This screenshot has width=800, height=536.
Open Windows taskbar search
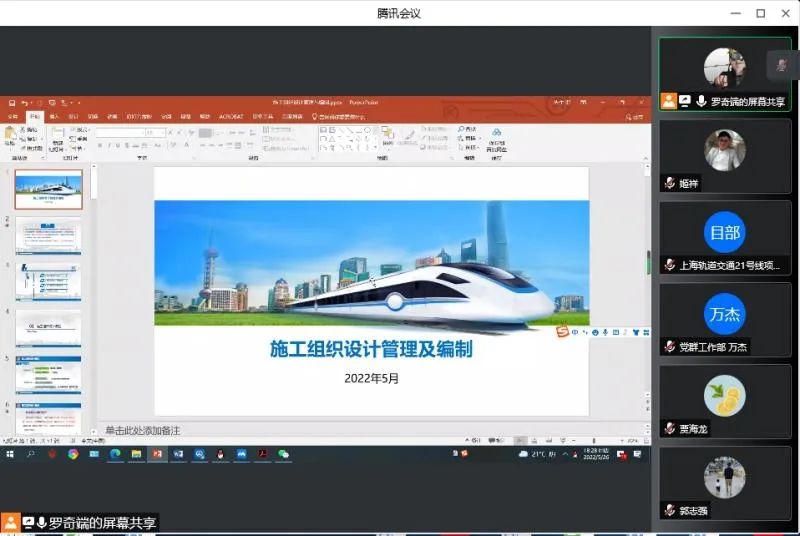[x=31, y=454]
